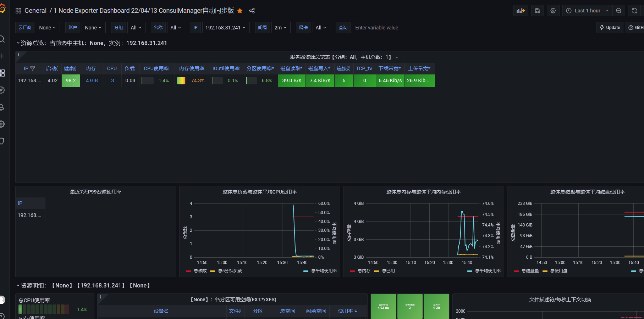Click the Node Exporter Dashboard title
Image resolution: width=644 pixels, height=319 pixels.
click(144, 11)
